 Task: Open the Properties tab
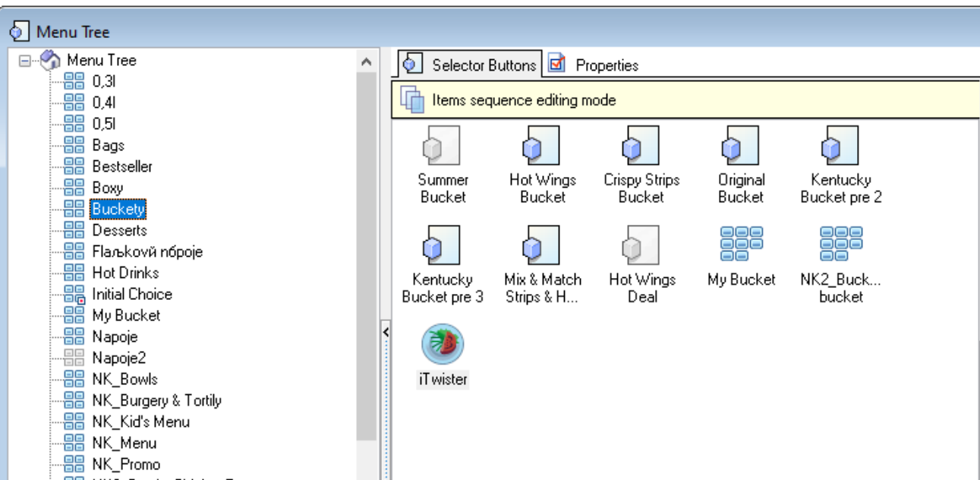point(594,65)
